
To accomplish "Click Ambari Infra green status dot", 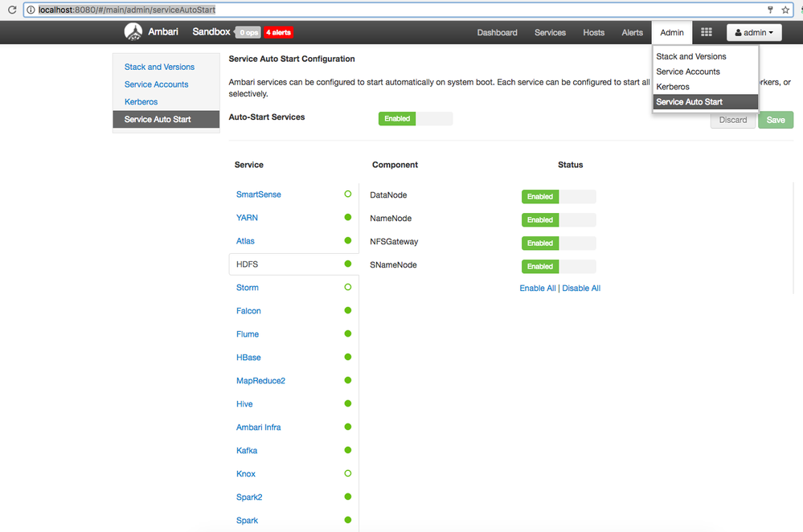I will pos(348,427).
